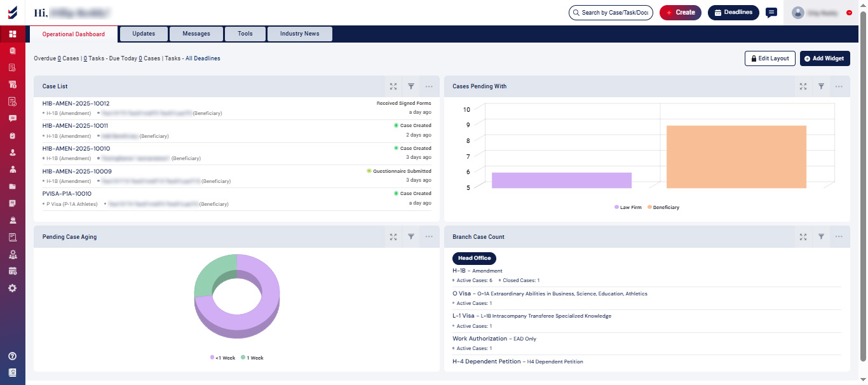
Task: Open the user profile dropdown arrow
Action: point(850,13)
